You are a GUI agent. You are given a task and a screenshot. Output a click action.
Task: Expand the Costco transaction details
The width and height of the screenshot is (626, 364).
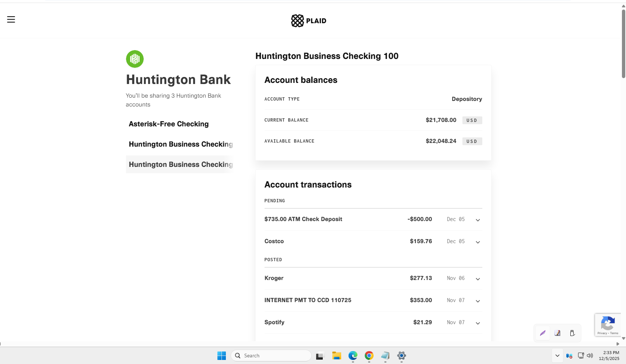(478, 242)
